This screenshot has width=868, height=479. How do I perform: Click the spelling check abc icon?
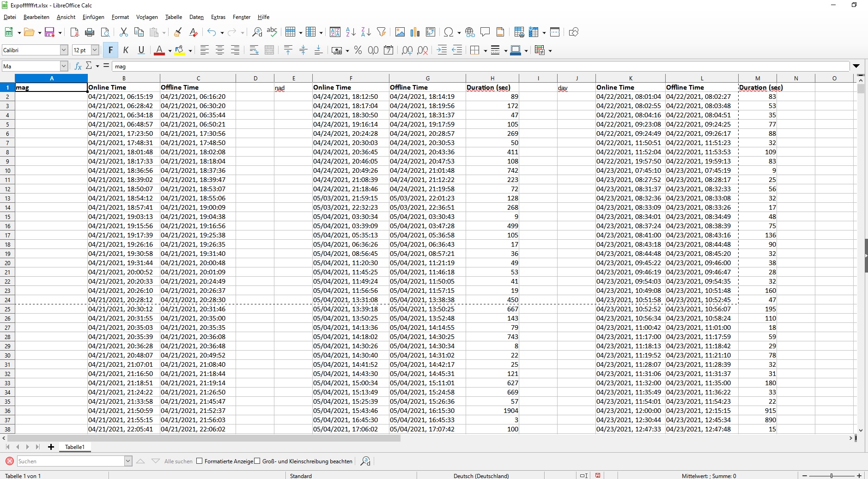[272, 32]
